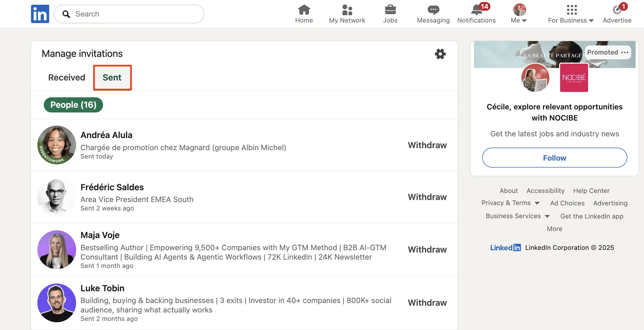Open the Help Center link
The image size is (644, 330).
click(591, 191)
